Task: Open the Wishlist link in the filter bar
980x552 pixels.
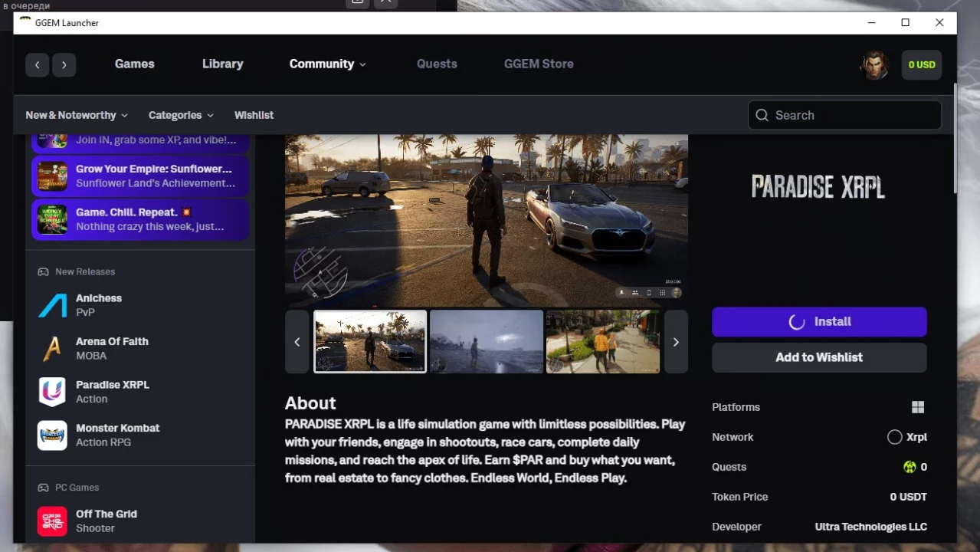Action: pyautogui.click(x=254, y=115)
